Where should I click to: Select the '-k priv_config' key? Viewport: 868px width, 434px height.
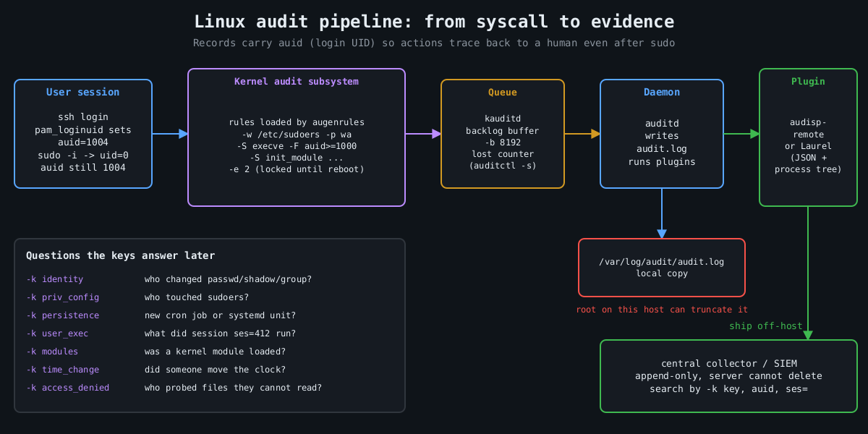point(63,297)
